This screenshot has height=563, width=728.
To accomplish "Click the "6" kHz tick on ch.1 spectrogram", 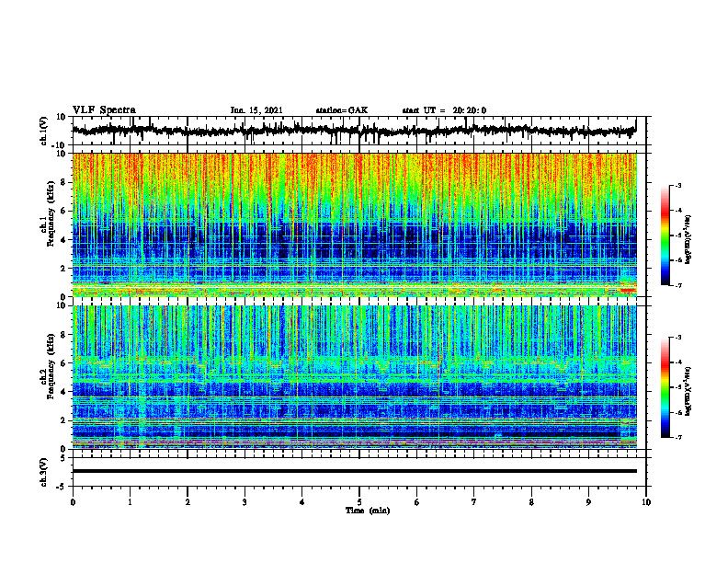I will pyautogui.click(x=64, y=211).
